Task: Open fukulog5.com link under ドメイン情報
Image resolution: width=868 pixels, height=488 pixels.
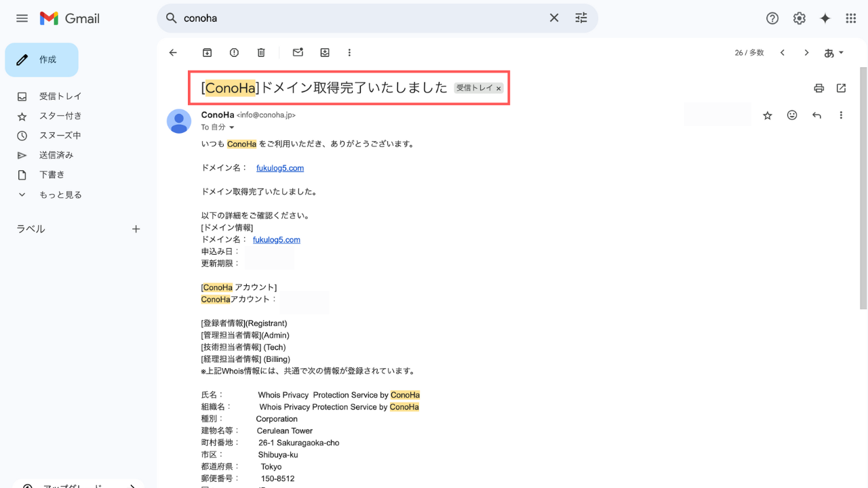Action: point(277,240)
